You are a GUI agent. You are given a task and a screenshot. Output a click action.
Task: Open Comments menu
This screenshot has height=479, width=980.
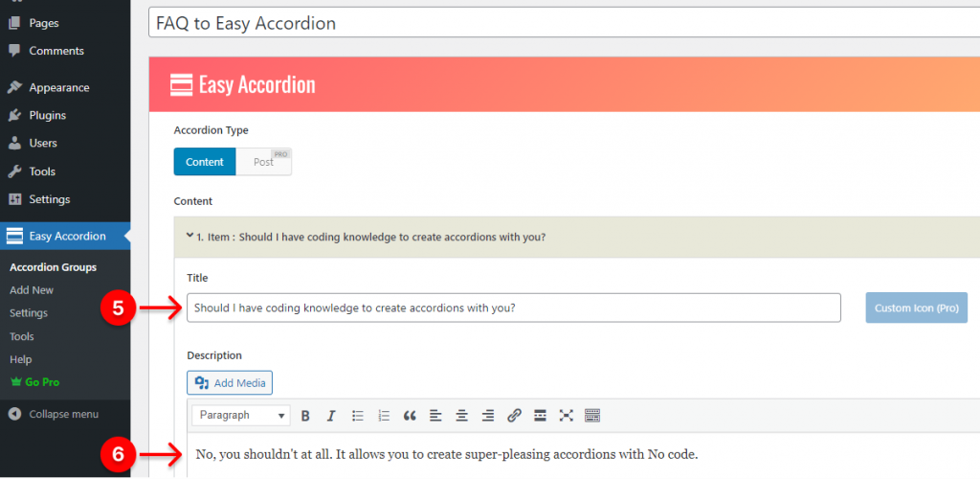56,51
